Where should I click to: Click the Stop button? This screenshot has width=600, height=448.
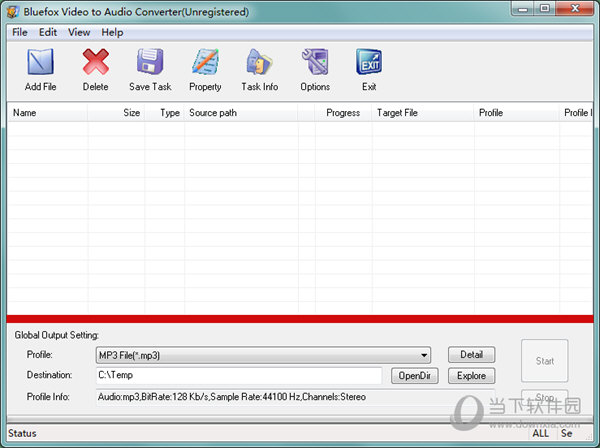[x=545, y=397]
